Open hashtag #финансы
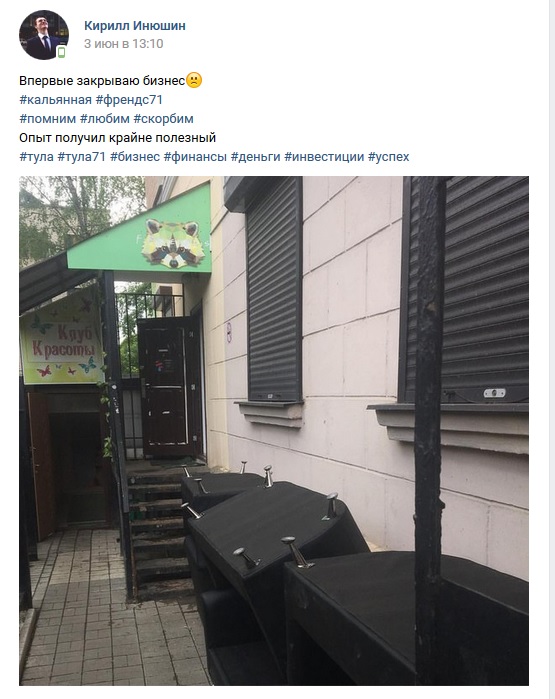 click(x=195, y=157)
